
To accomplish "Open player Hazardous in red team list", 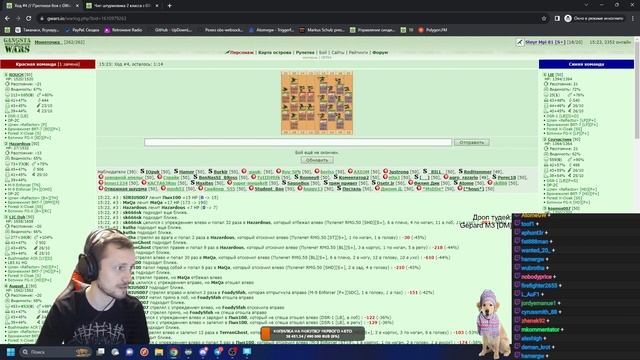I will 20,144.
